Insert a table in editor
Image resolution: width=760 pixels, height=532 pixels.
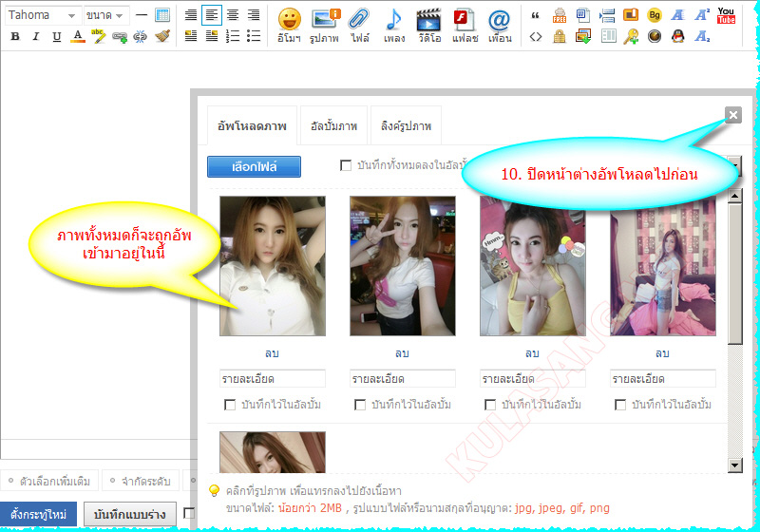pyautogui.click(x=162, y=15)
